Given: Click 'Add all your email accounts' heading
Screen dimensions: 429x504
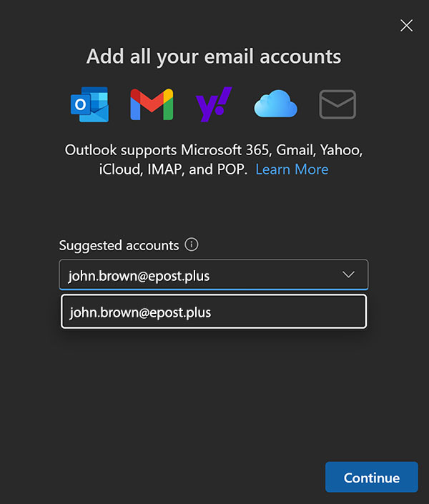Looking at the screenshot, I should coord(214,56).
